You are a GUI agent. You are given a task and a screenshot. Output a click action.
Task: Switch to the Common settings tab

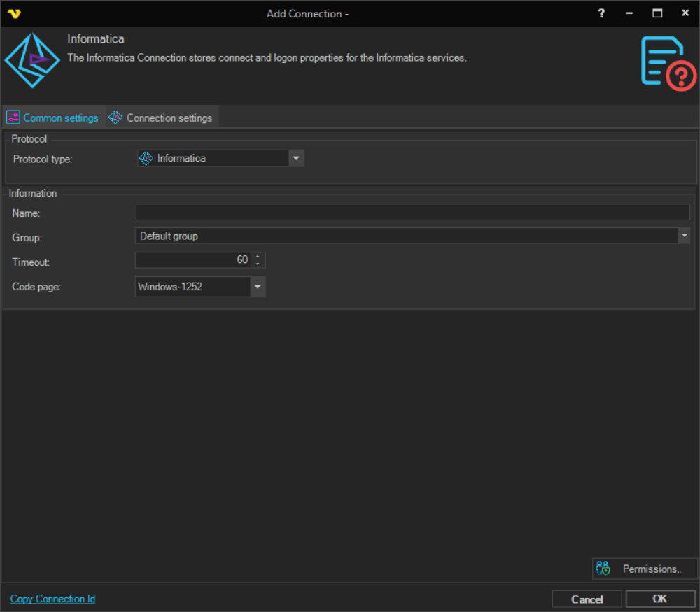coord(53,118)
